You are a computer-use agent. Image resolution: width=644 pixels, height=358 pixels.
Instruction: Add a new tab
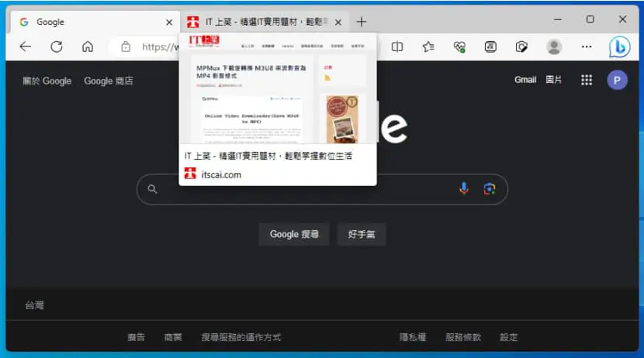pyautogui.click(x=362, y=22)
